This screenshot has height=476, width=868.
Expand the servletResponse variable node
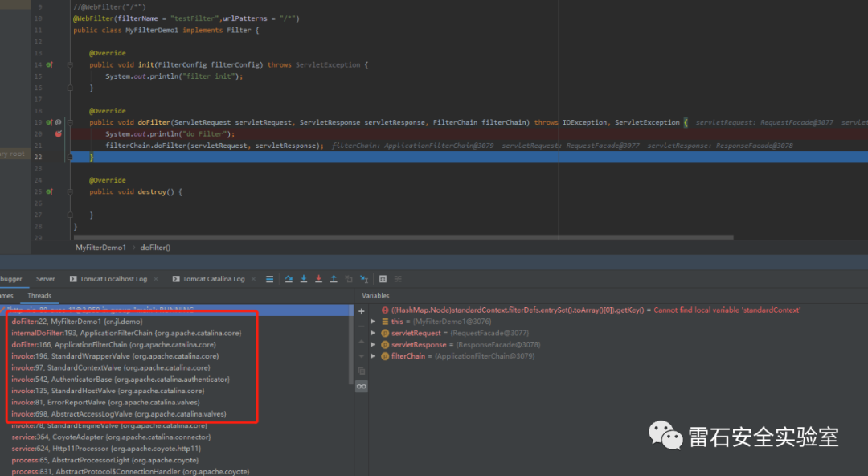click(373, 345)
